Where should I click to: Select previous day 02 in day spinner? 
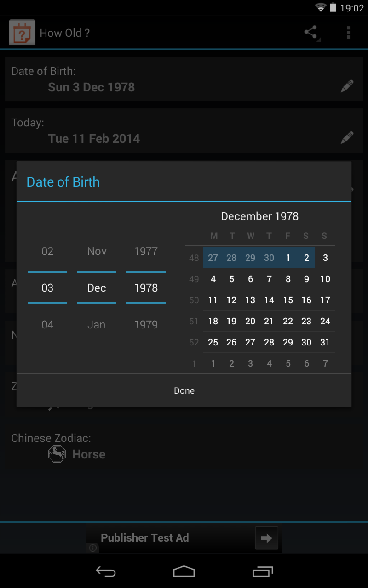point(47,251)
